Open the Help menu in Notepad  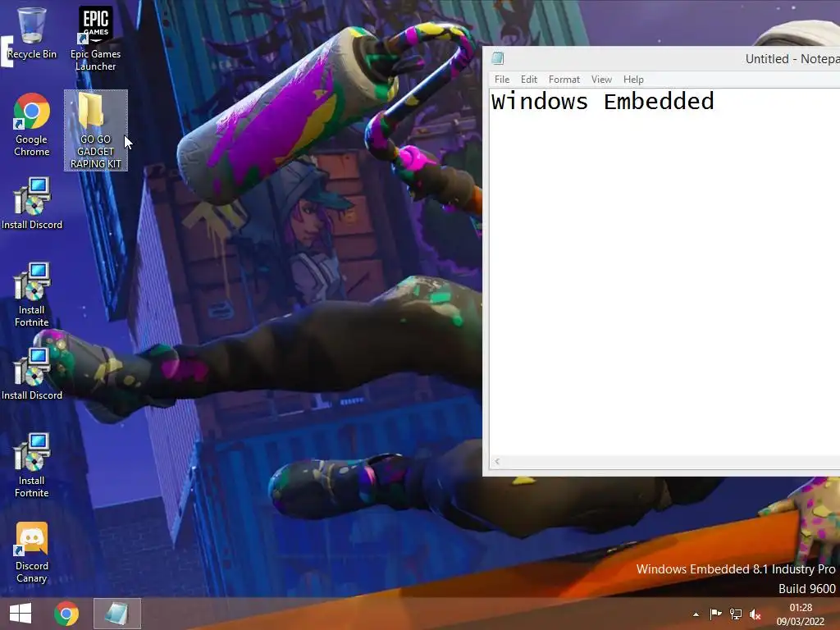coord(633,80)
